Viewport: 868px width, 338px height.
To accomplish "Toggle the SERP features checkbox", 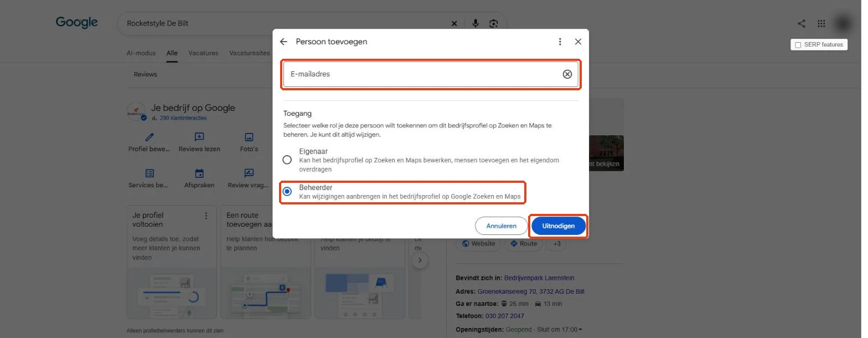I will 798,45.
